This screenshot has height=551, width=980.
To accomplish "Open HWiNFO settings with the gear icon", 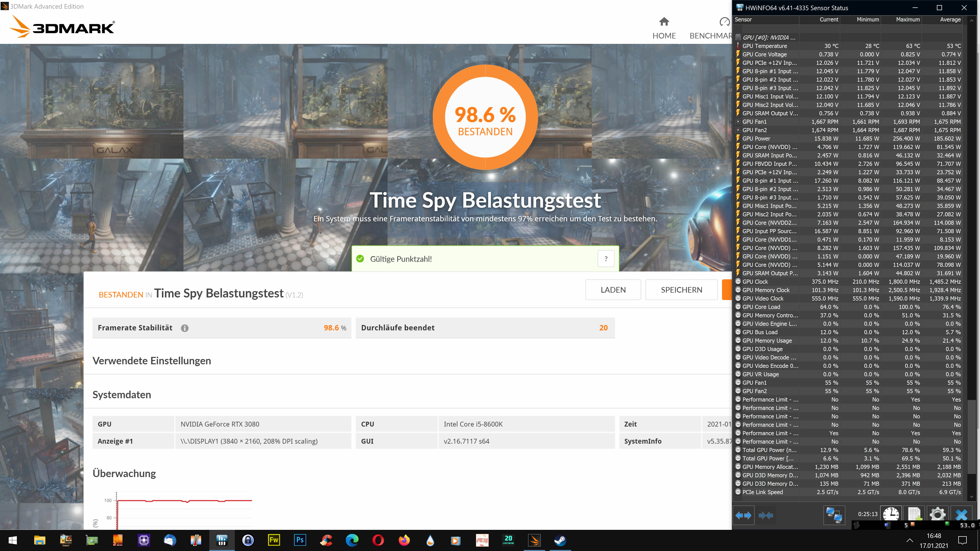I will tap(937, 515).
